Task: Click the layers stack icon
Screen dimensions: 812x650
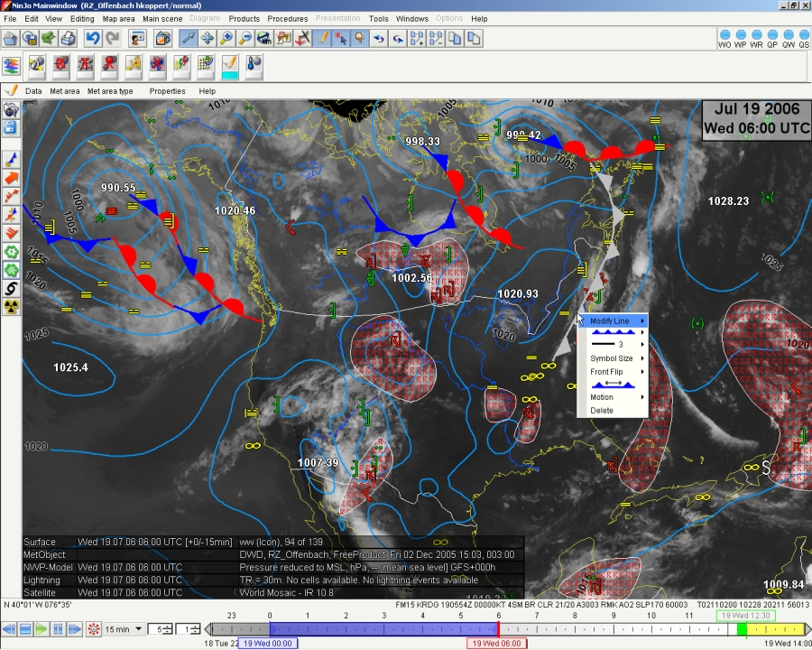Action: 11,66
